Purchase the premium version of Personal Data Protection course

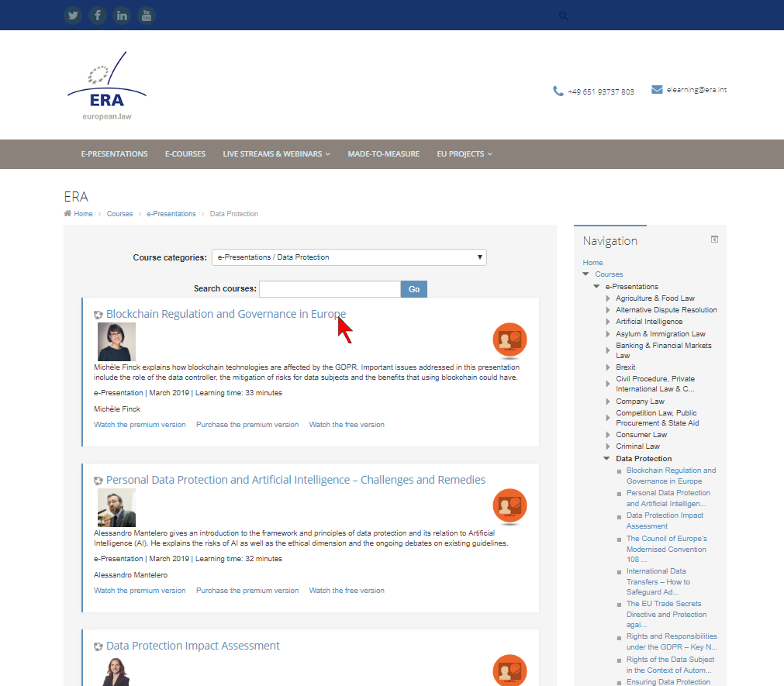click(247, 591)
